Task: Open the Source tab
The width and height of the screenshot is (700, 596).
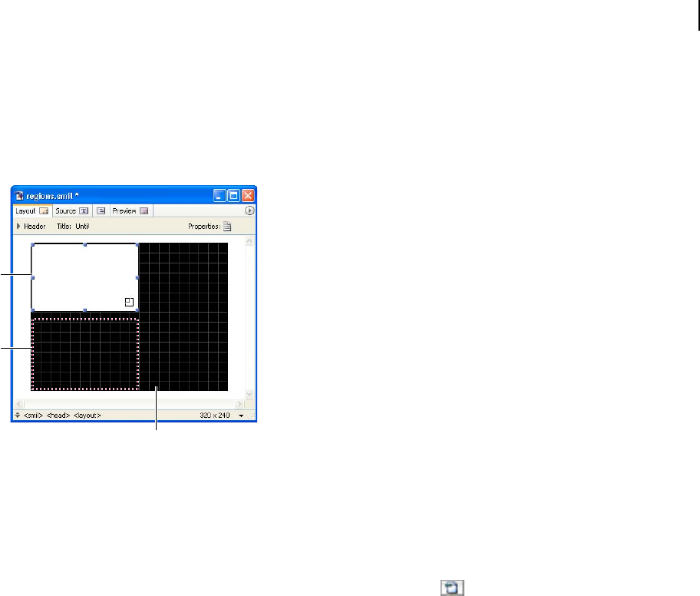Action: pos(72,211)
